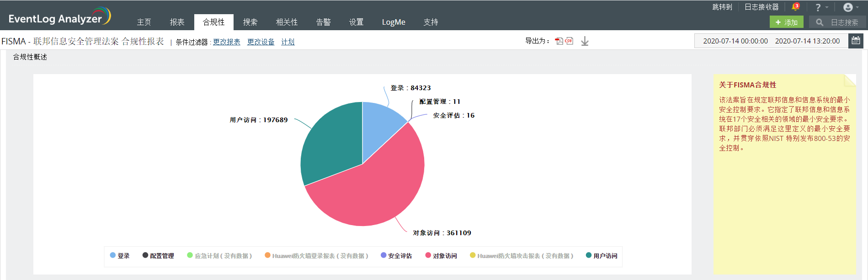Open the help question mark menu
The height and width of the screenshot is (280, 868).
tap(821, 7)
